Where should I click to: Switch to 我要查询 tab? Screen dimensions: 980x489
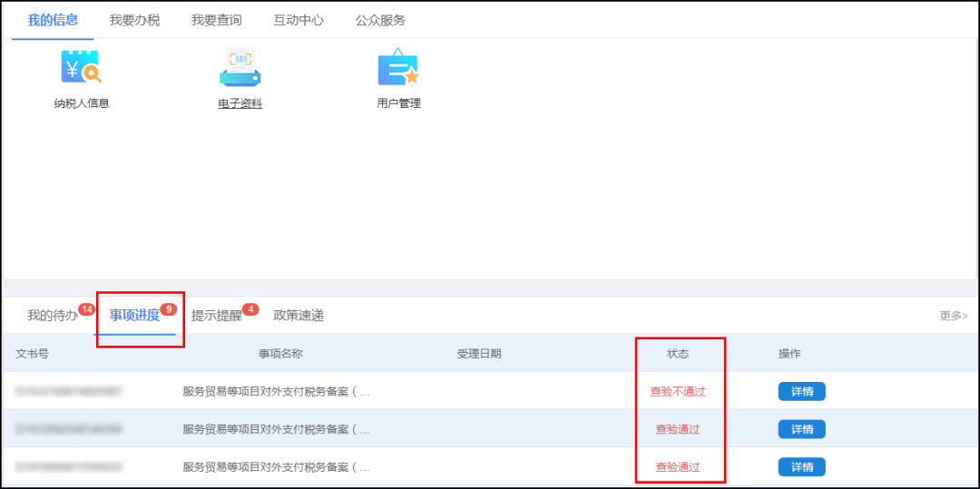(x=216, y=20)
